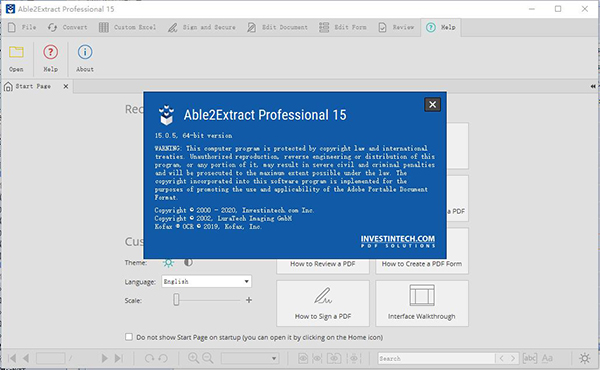Find next search result arrow
This screenshot has height=370, width=600.
click(x=513, y=358)
